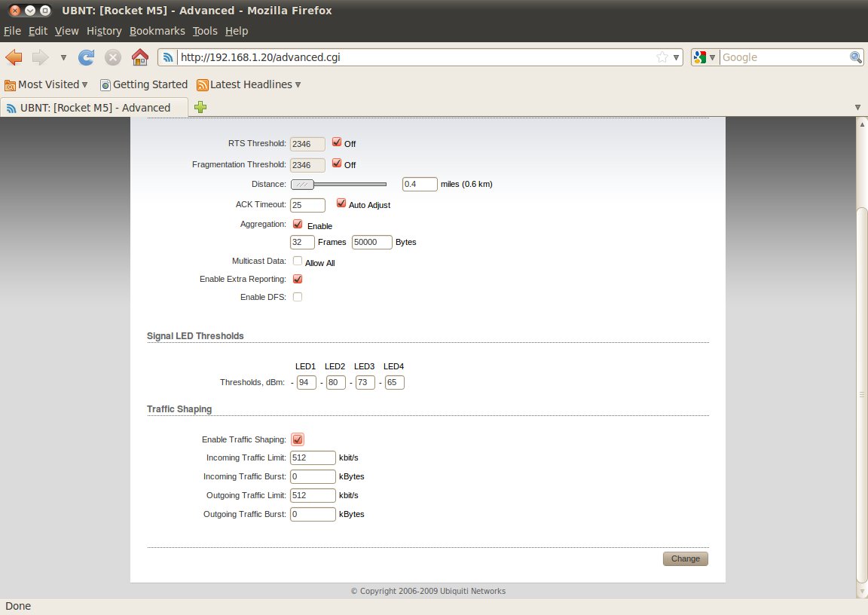Toggle Enable Extra Reporting checkbox
Image resolution: width=868 pixels, height=615 pixels.
298,279
